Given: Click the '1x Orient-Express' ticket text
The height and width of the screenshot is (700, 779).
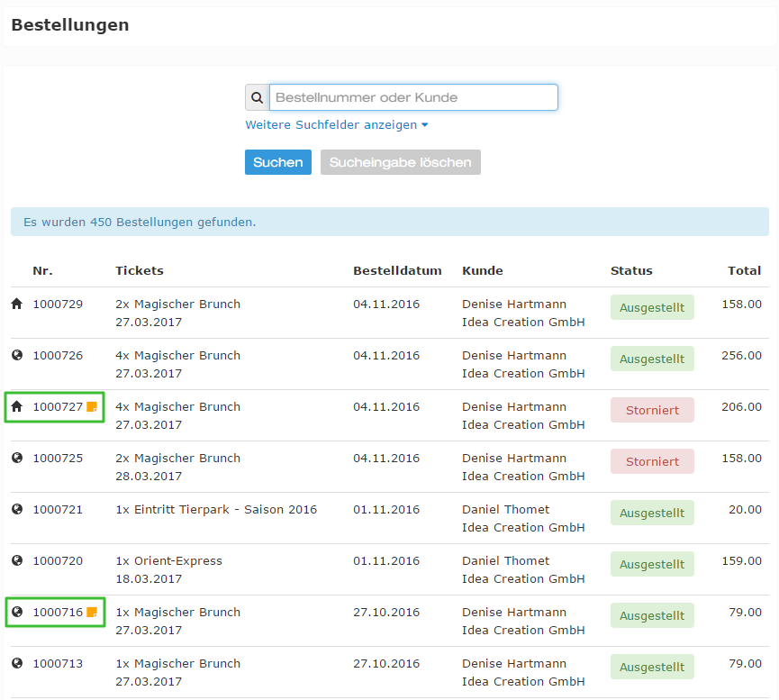Looking at the screenshot, I should pyautogui.click(x=169, y=560).
